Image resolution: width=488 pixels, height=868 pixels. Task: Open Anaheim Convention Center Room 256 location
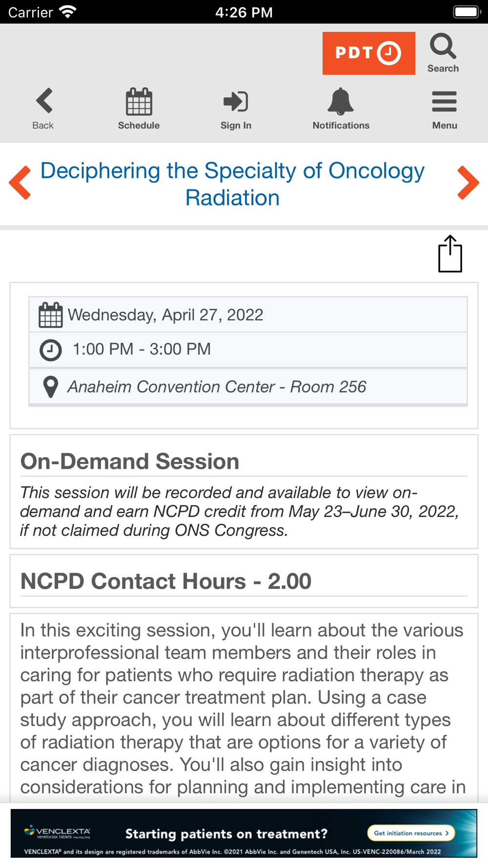click(x=248, y=387)
